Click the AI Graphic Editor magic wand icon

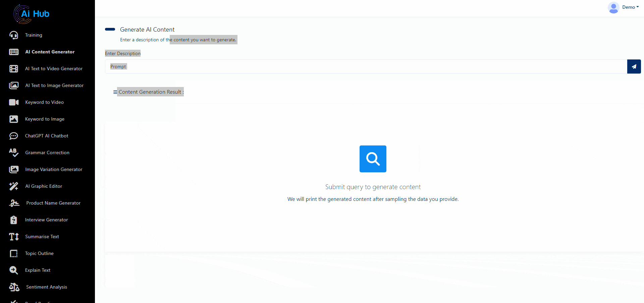pos(14,186)
